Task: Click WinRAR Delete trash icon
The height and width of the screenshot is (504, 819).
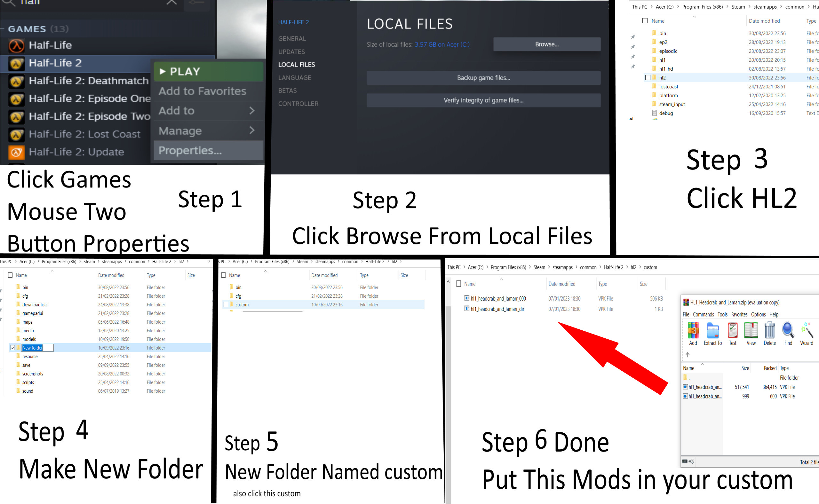Action: pos(770,331)
